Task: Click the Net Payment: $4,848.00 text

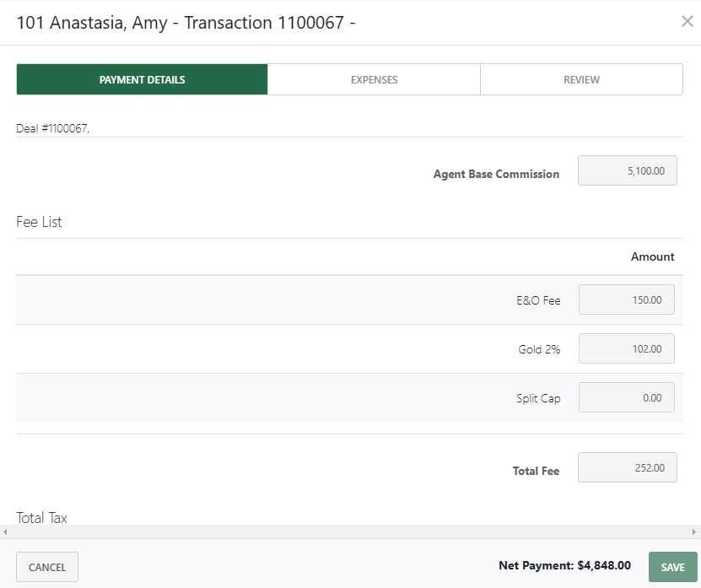Action: (564, 565)
